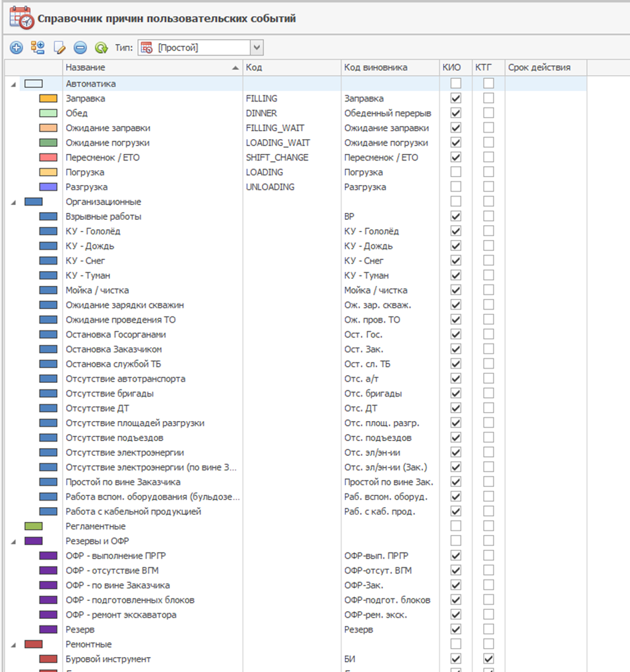Click the Add child item icon
Screen dimensions: 630x672
38,47
